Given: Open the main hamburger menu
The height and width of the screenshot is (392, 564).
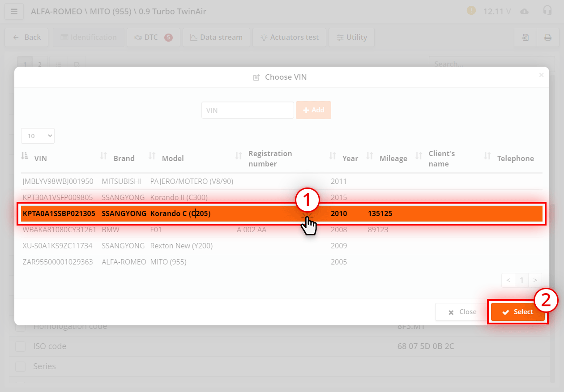Looking at the screenshot, I should coord(14,11).
